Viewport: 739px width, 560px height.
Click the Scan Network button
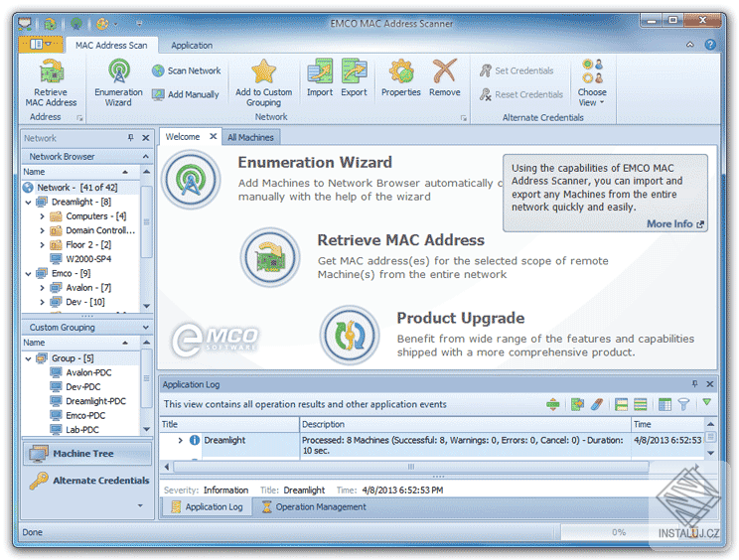187,70
